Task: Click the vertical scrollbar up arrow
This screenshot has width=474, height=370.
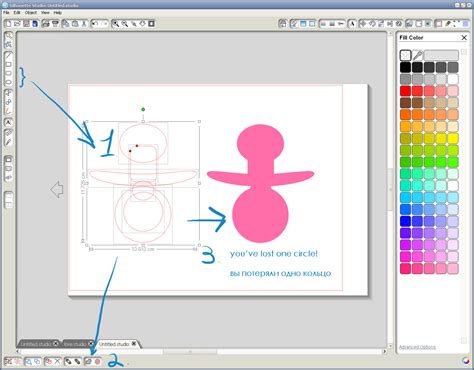Action: pyautogui.click(x=391, y=34)
